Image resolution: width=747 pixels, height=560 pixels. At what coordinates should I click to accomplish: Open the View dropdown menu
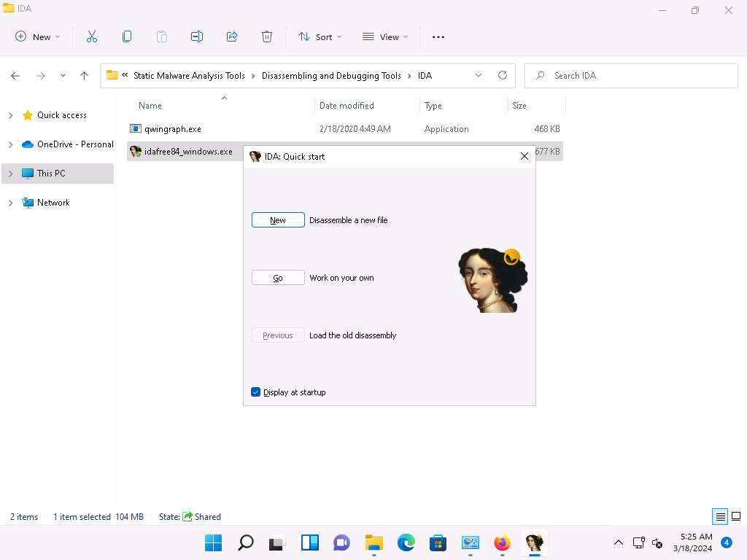(385, 36)
